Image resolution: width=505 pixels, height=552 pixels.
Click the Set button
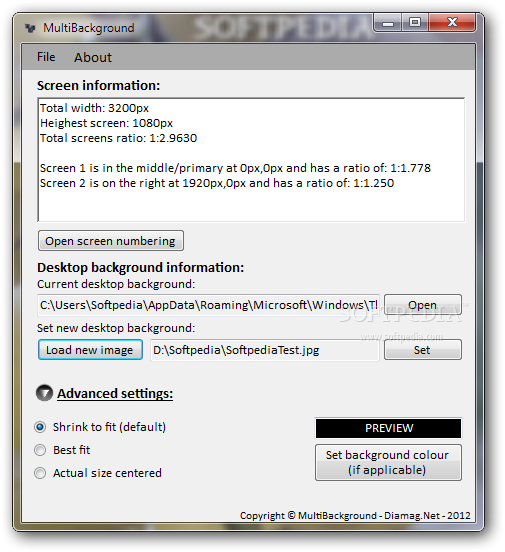click(423, 350)
